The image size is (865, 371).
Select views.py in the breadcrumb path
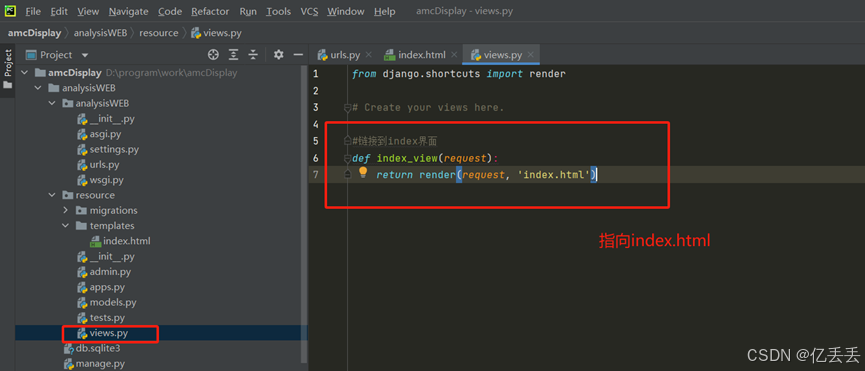pos(216,33)
